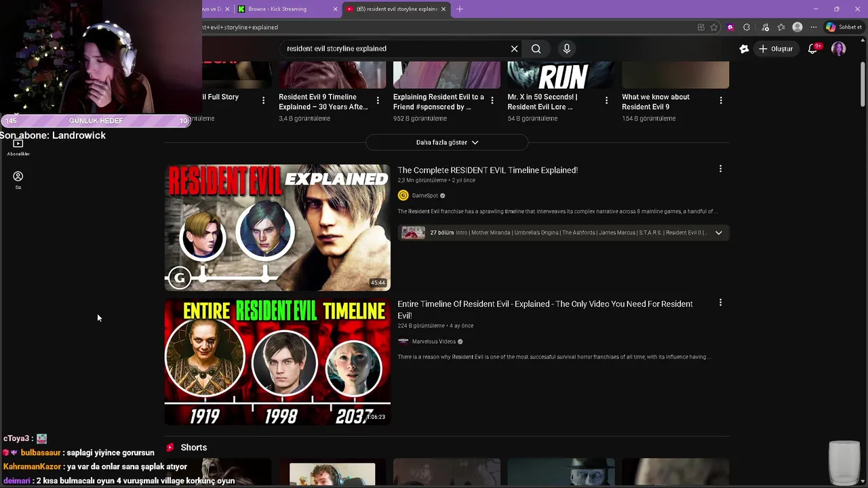Open The Complete RESIDENT EVIL Timeline Explained title
This screenshot has height=488, width=868.
pyautogui.click(x=488, y=170)
